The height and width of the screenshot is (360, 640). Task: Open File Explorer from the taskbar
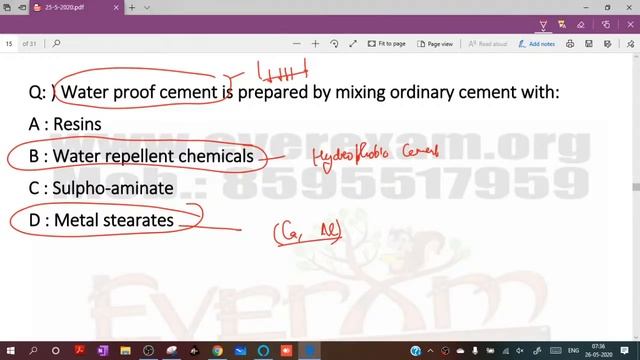click(x=125, y=351)
